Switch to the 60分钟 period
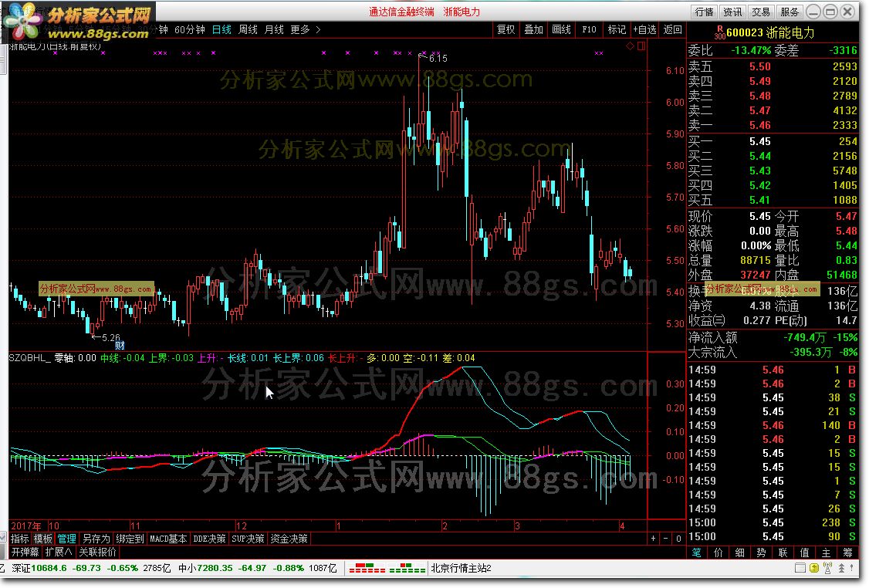 tap(190, 29)
